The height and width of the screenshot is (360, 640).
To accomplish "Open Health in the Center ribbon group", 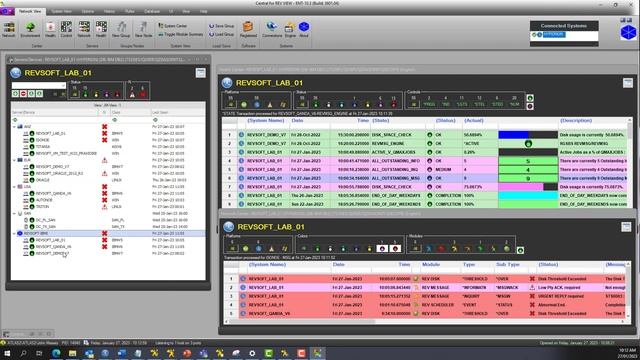I will (x=50, y=29).
